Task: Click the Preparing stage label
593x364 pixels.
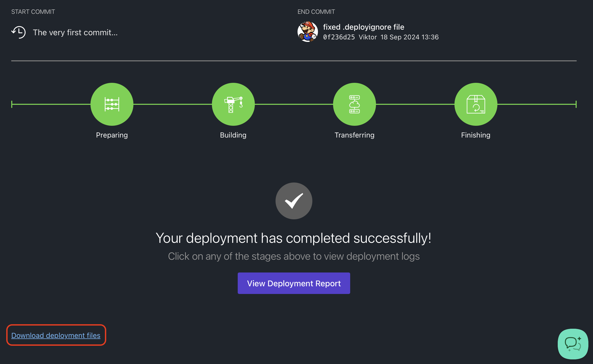Action: [112, 135]
